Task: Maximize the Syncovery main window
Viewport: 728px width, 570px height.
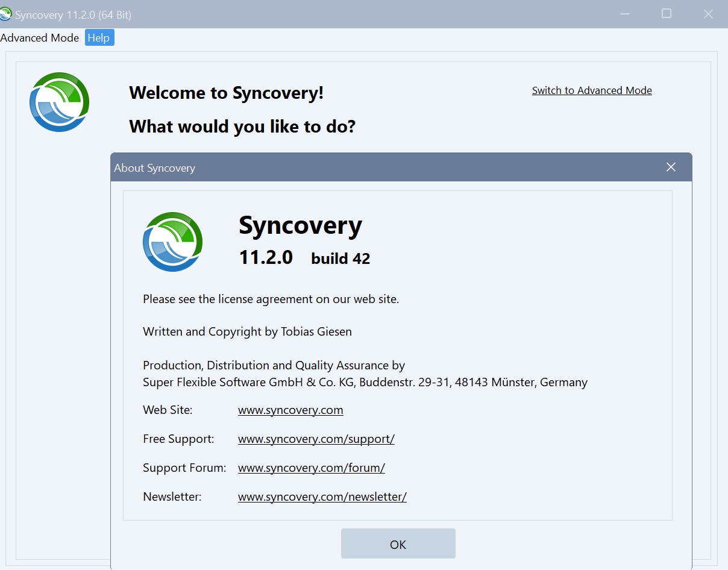Action: pos(666,14)
